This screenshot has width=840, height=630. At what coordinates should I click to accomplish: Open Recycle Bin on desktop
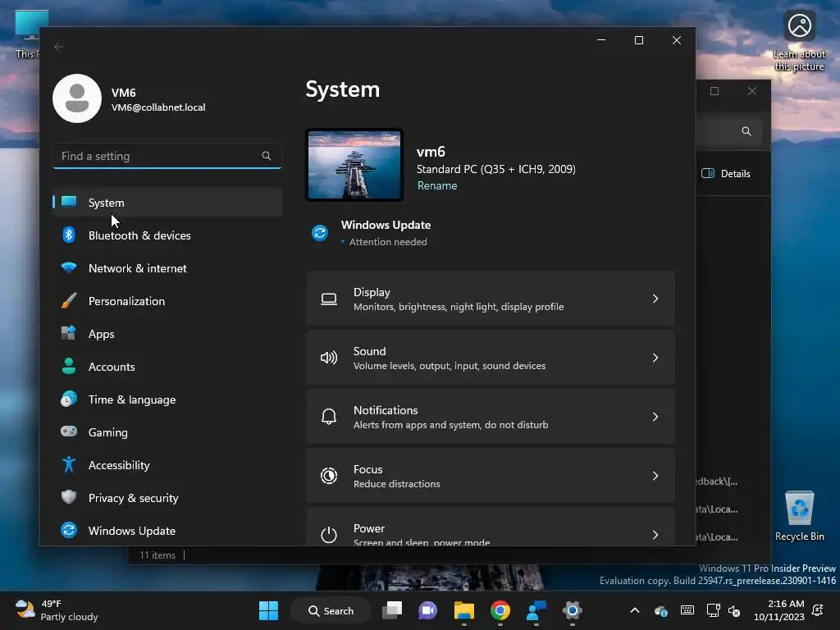point(799,516)
